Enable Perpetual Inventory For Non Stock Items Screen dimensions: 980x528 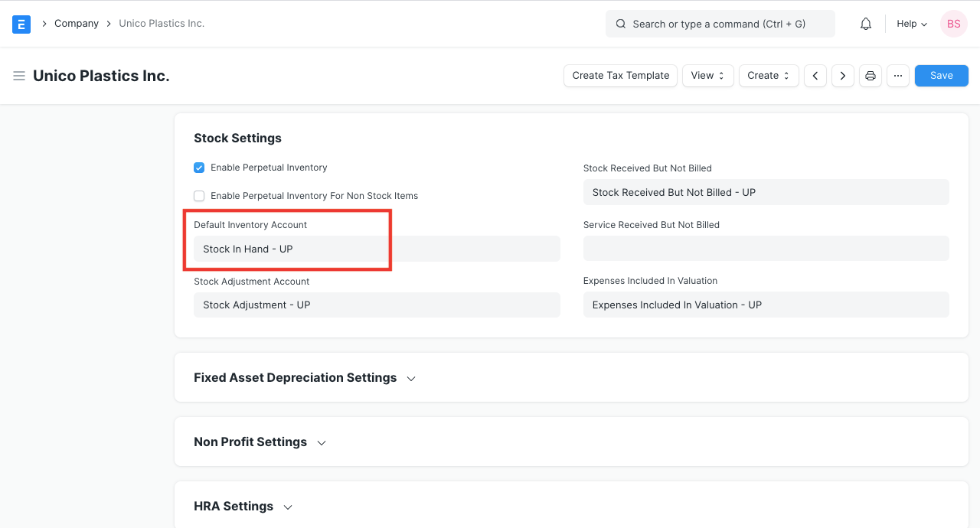coord(199,195)
